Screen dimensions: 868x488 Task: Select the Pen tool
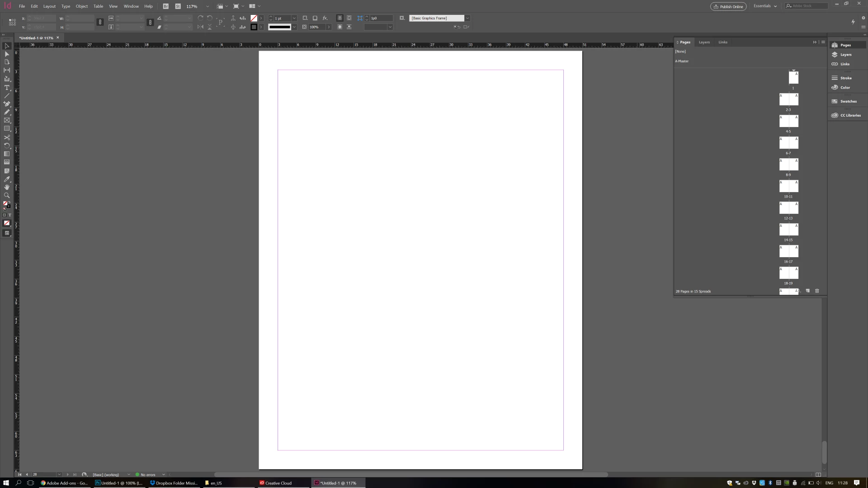click(7, 103)
